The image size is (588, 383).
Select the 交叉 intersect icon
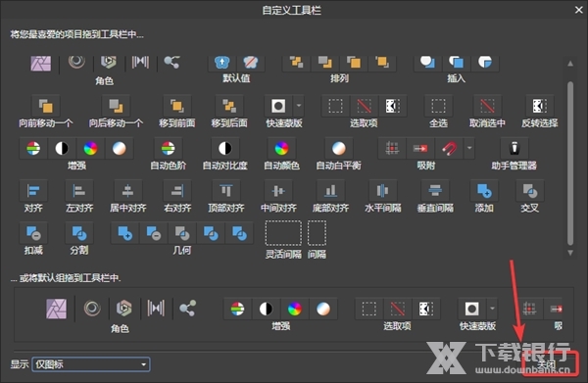pos(530,191)
